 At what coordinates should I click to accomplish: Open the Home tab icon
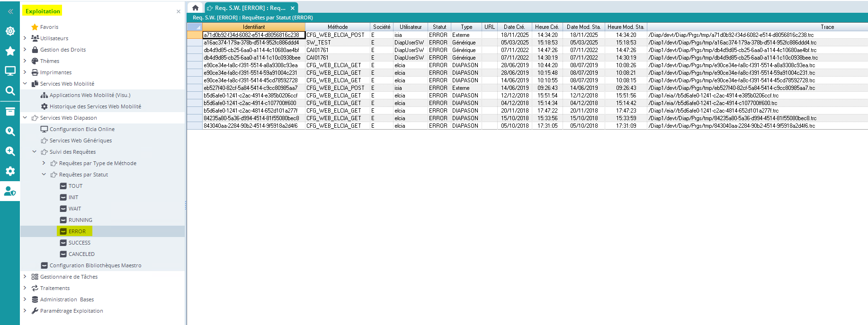point(195,8)
